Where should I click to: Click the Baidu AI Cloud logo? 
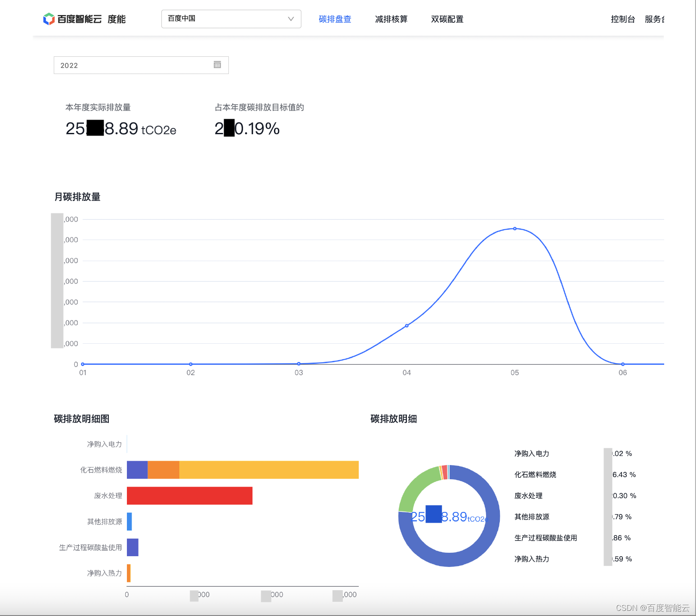point(72,19)
